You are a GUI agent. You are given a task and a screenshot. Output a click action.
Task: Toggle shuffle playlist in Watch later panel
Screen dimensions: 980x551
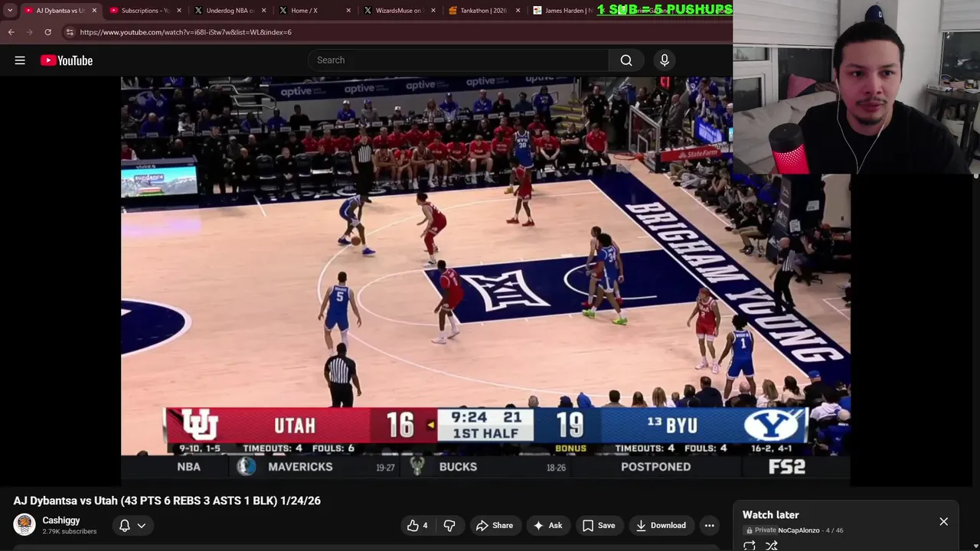coord(772,546)
